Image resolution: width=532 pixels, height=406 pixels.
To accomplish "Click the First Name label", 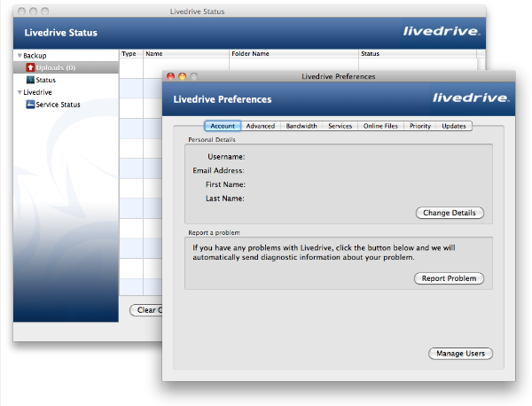I will [225, 184].
